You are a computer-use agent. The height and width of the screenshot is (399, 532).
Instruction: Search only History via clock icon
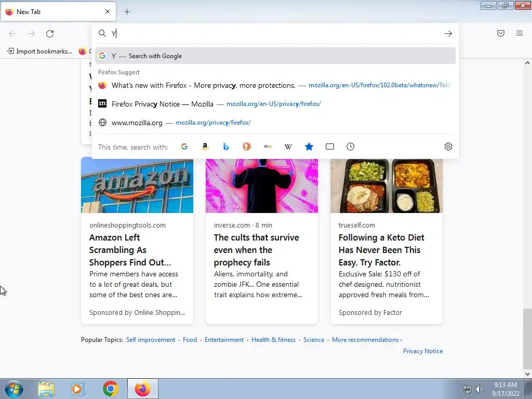tap(351, 147)
